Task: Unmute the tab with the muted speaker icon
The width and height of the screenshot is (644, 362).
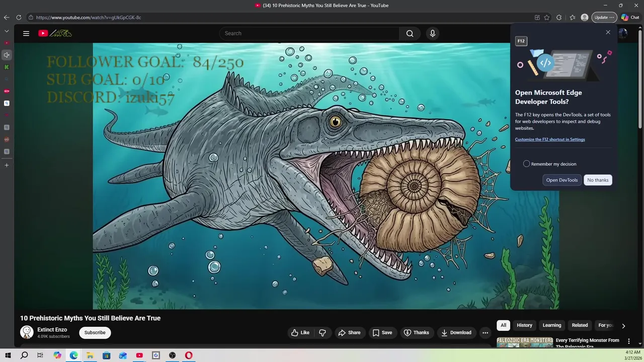Action: (7, 55)
